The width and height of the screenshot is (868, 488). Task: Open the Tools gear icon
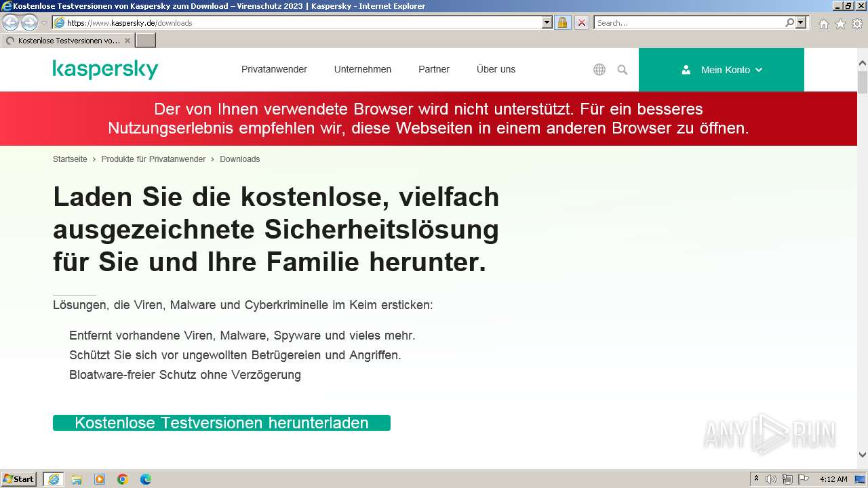pyautogui.click(x=857, y=24)
